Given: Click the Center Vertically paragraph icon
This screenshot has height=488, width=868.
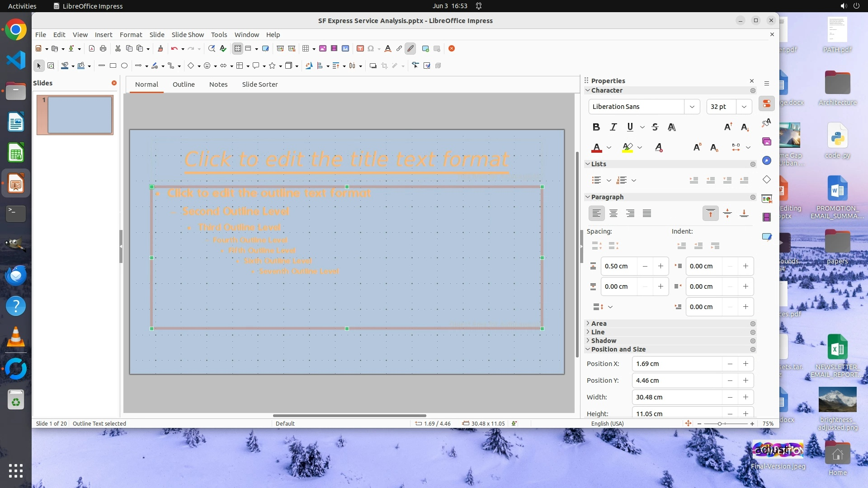Looking at the screenshot, I should pyautogui.click(x=727, y=213).
